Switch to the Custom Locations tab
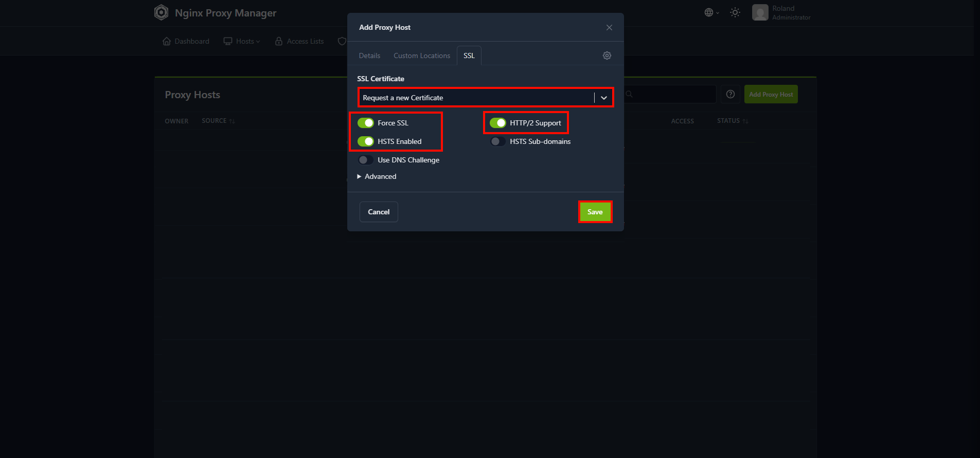 tap(422, 56)
